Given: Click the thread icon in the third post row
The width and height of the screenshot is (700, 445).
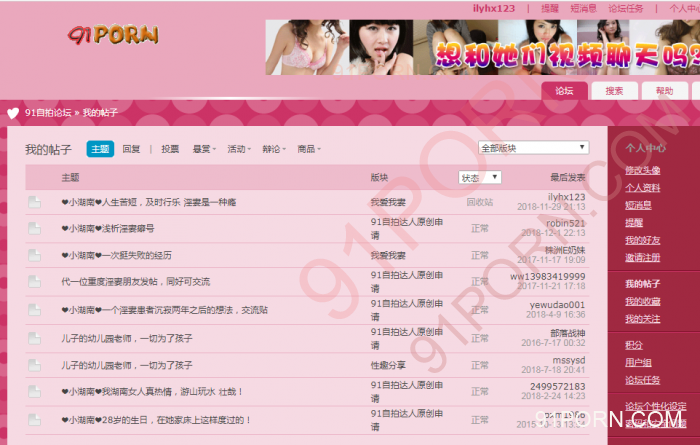Looking at the screenshot, I should point(35,256).
